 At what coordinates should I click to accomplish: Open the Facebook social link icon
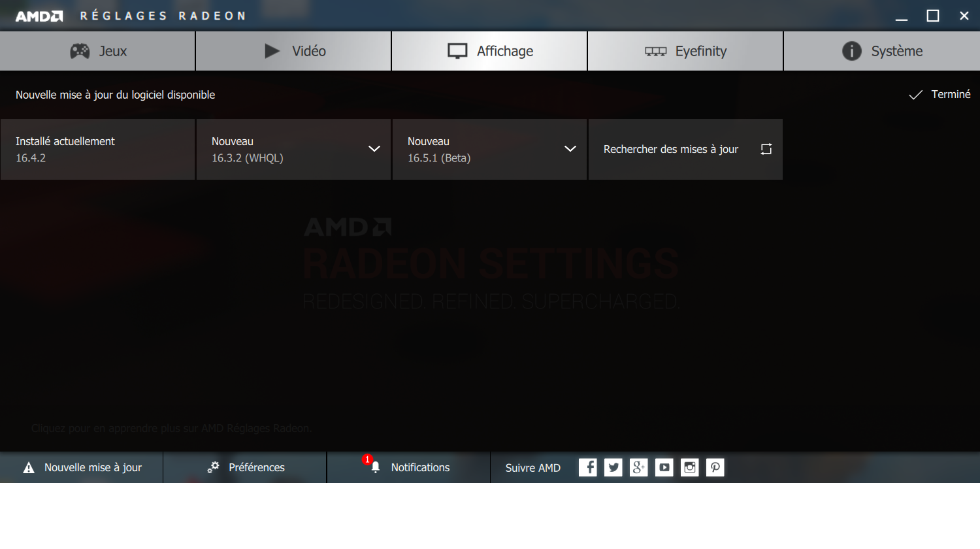point(588,467)
